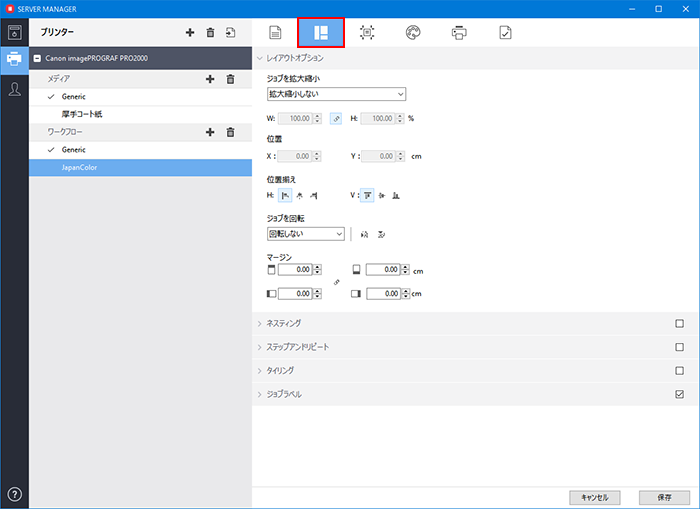700x509 pixels.
Task: Click the import icon beside プリンター
Action: point(230,33)
